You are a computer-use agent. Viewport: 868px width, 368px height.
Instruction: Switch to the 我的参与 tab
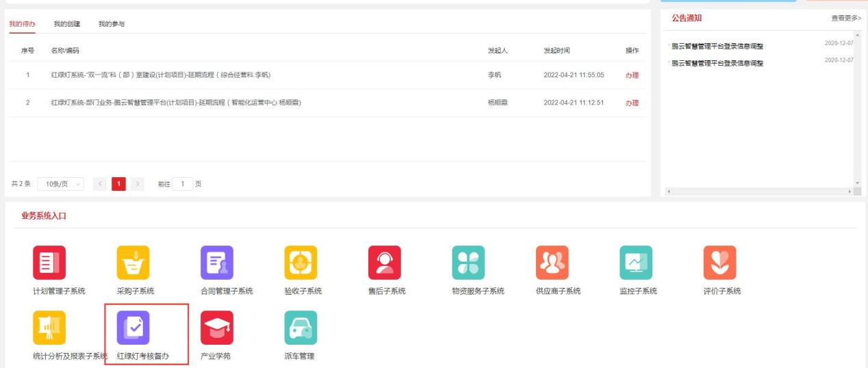pos(112,25)
